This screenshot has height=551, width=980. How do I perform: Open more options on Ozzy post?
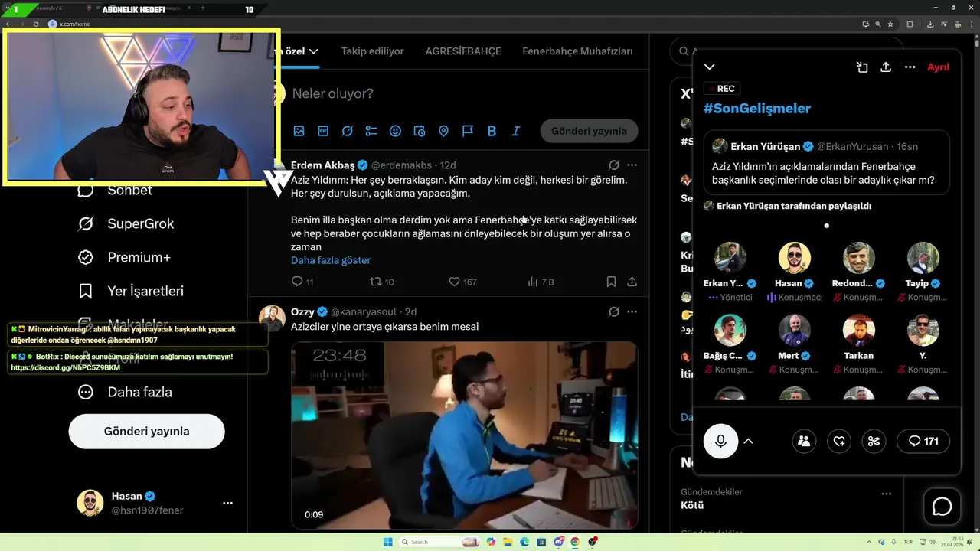pyautogui.click(x=632, y=311)
